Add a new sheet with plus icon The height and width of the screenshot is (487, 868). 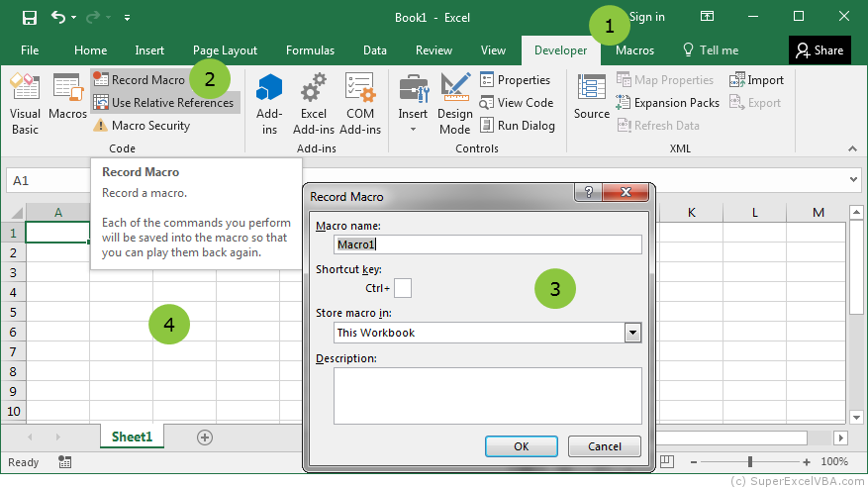coord(205,438)
